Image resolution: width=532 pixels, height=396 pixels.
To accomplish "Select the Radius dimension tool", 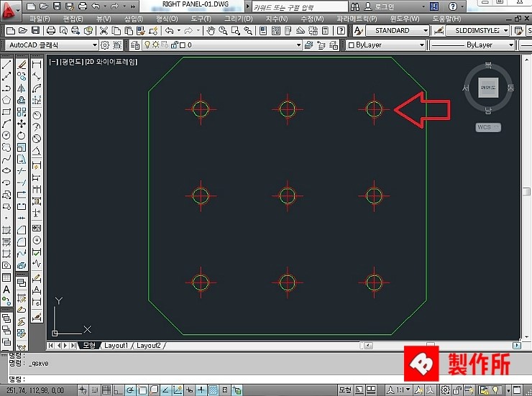I will (37, 115).
